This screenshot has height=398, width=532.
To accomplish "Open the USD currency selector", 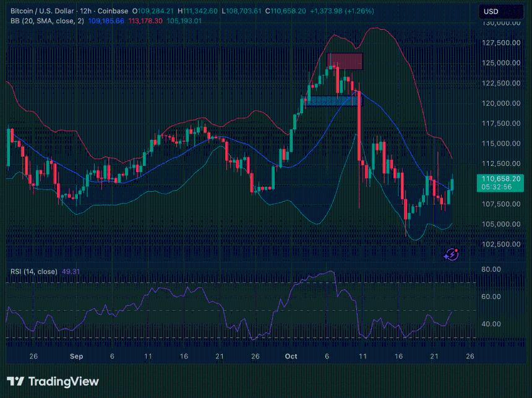I will (491, 11).
